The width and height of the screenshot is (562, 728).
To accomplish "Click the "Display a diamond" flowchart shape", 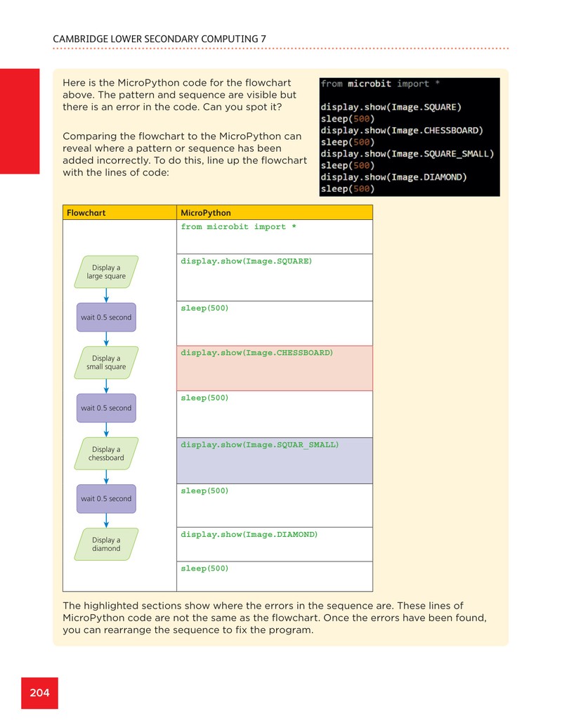I will coord(106,544).
